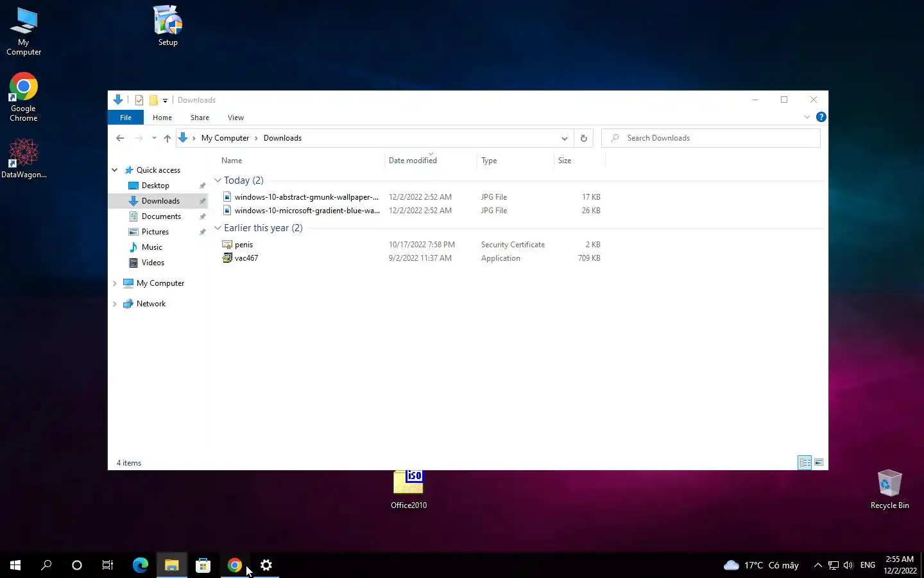The image size is (924, 578).
Task: Collapse the Today (2) group
Action: pyautogui.click(x=218, y=180)
